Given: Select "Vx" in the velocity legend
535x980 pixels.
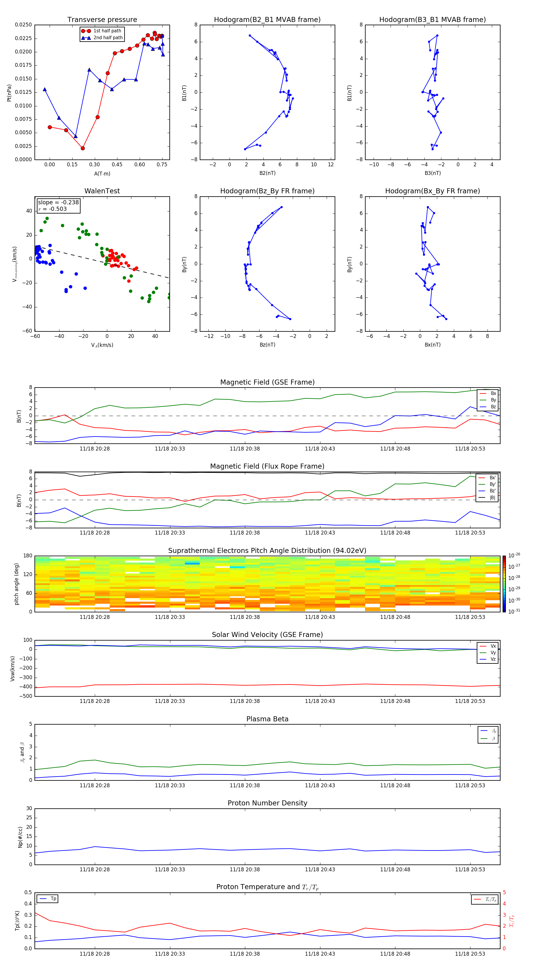Looking at the screenshot, I should point(488,646).
